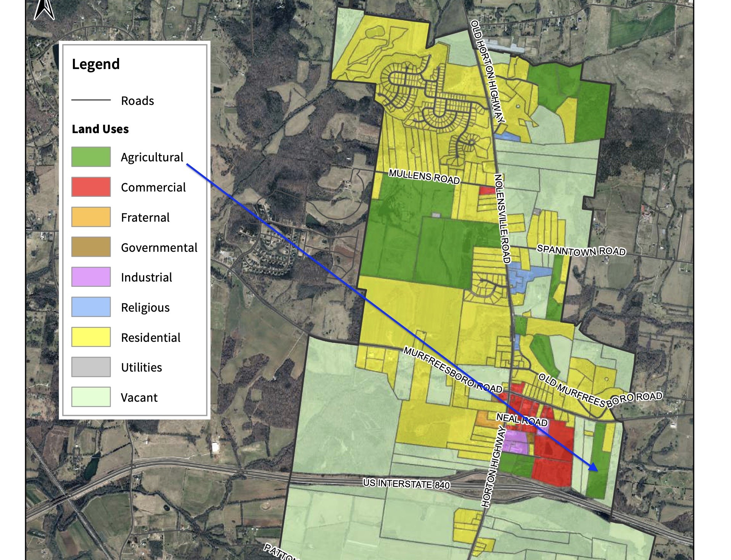Select the blue Religious legend swatch
Screen dimensions: 731x560
pyautogui.click(x=91, y=307)
